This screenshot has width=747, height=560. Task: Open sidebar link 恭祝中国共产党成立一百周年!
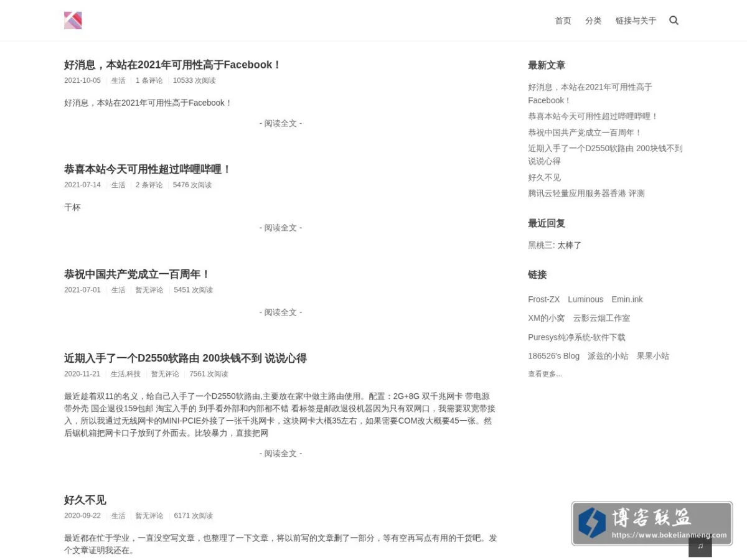coord(585,133)
